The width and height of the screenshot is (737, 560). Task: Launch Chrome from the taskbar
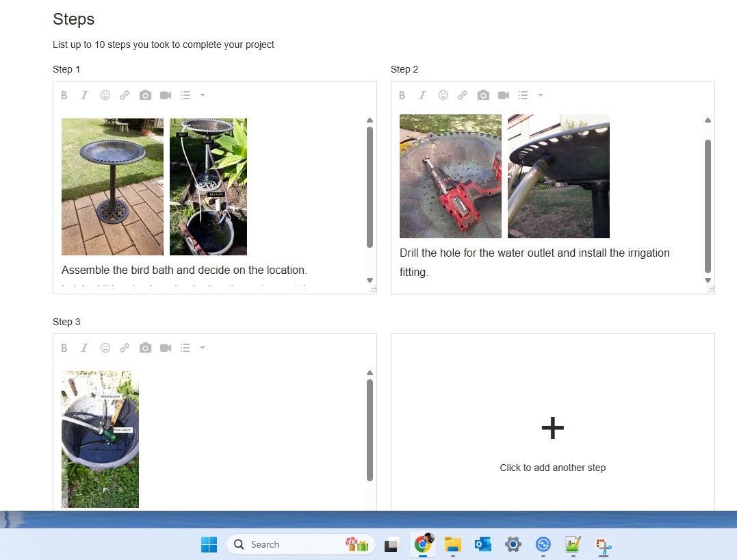click(422, 544)
